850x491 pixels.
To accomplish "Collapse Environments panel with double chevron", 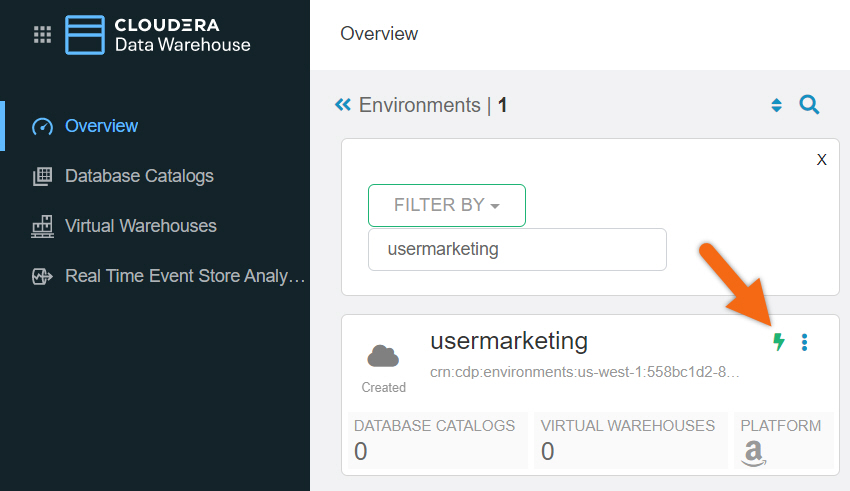I will [x=343, y=105].
